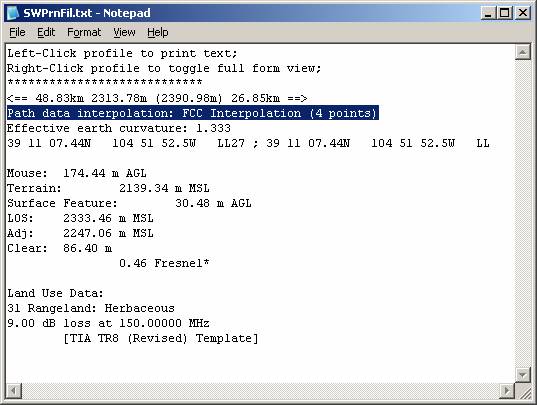Click the window resize grip corner
Viewport: 537px width, 405px height.
pyautogui.click(x=523, y=391)
